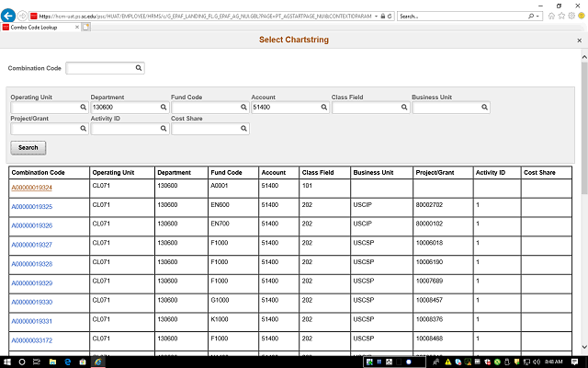
Task: Close the Select Chartstring dialog
Action: click(x=567, y=40)
